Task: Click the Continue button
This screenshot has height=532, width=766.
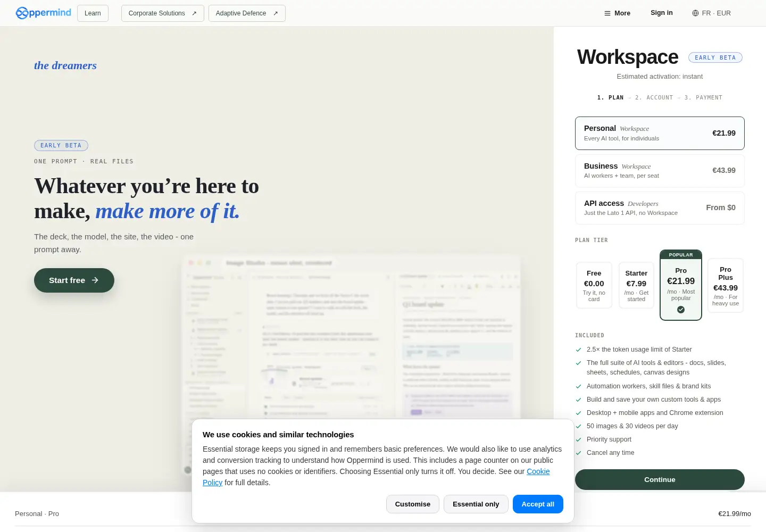Action: pos(660,479)
